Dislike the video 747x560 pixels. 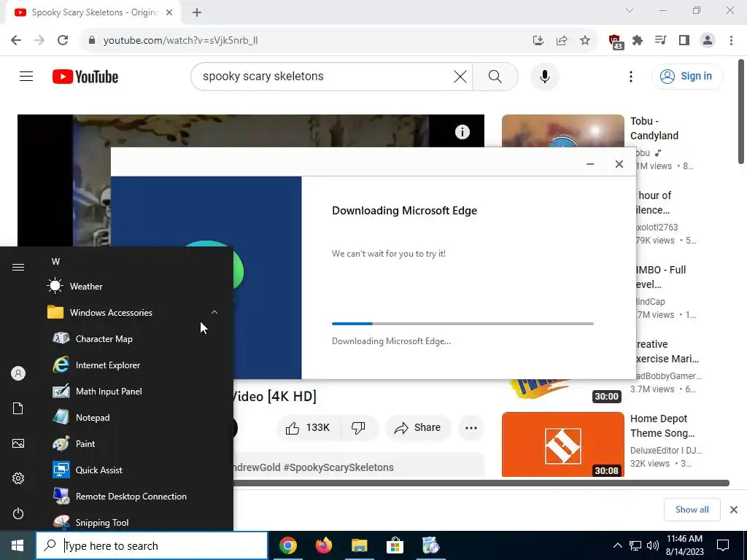coord(359,427)
